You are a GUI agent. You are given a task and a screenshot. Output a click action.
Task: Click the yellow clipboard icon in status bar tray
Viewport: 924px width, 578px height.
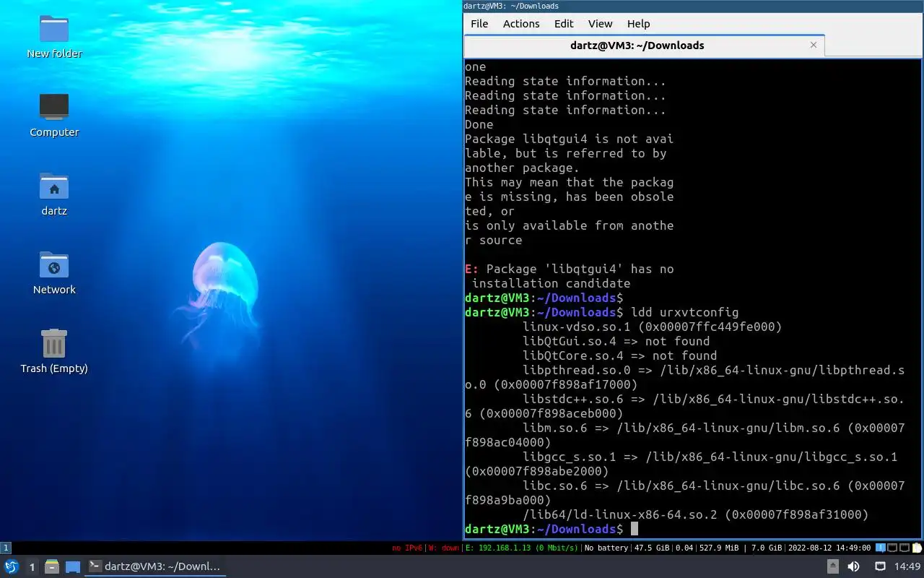tap(917, 548)
